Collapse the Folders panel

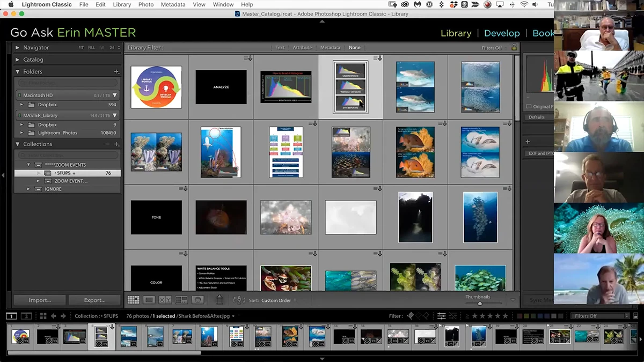(x=18, y=71)
